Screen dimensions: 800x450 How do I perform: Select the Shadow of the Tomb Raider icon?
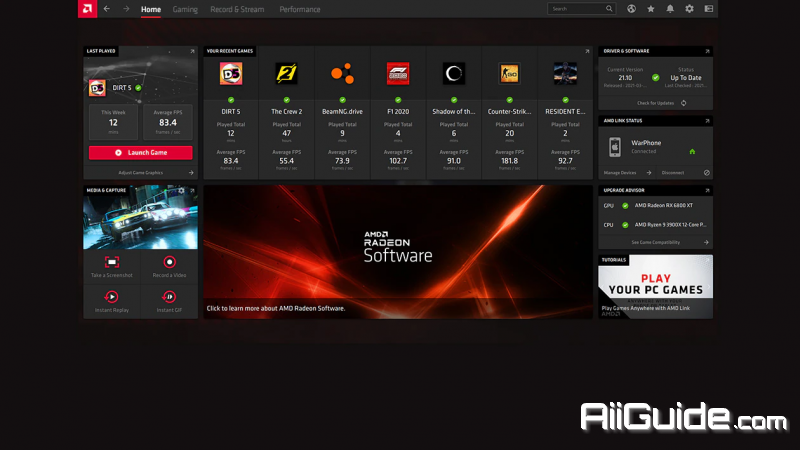pyautogui.click(x=454, y=73)
